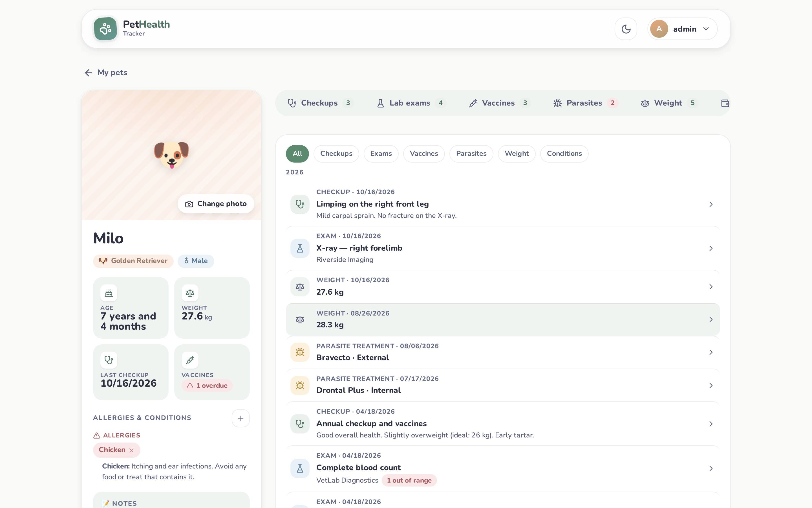Open the Vaccines tab
This screenshot has height=508, width=812.
500,103
